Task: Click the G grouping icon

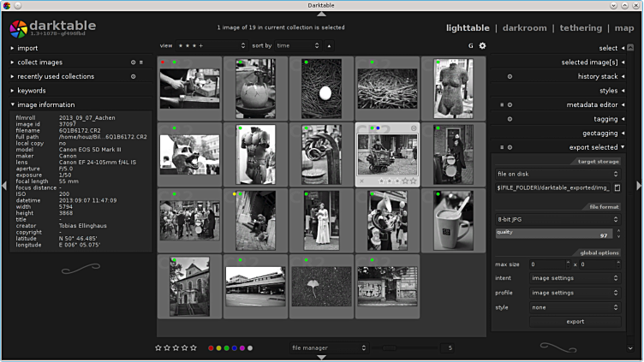Action: [x=470, y=45]
